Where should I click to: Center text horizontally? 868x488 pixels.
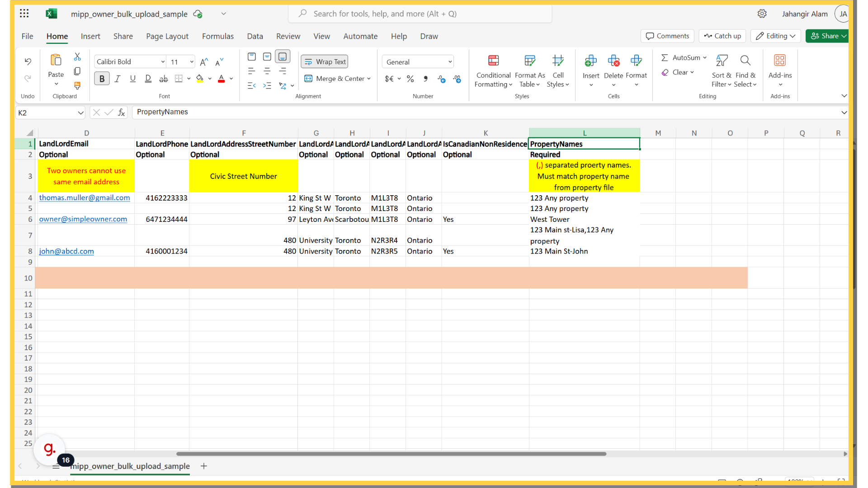(267, 71)
